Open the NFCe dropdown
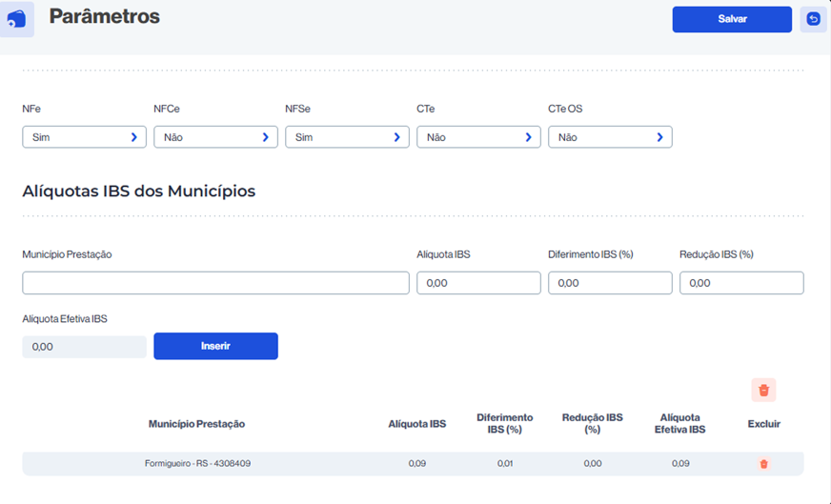Image resolution: width=831 pixels, height=504 pixels. (x=215, y=137)
